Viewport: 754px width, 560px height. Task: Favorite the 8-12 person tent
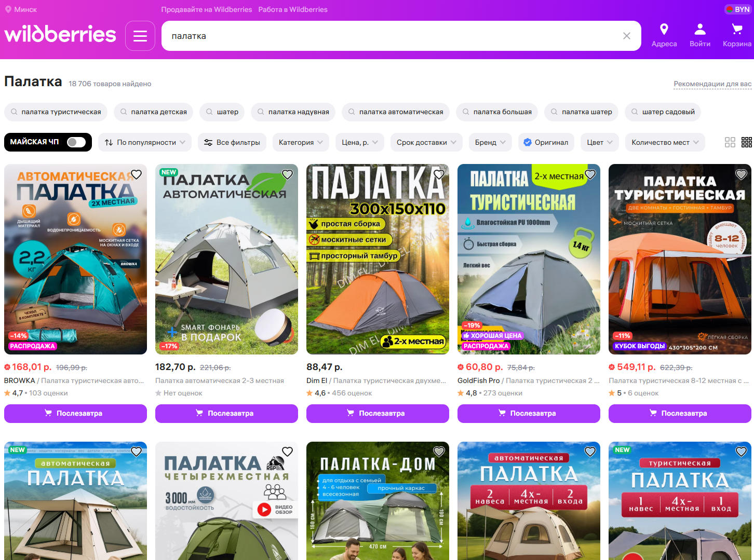tap(741, 174)
